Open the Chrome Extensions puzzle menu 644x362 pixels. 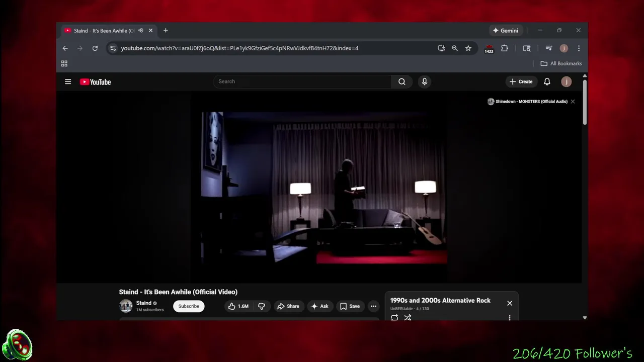505,48
